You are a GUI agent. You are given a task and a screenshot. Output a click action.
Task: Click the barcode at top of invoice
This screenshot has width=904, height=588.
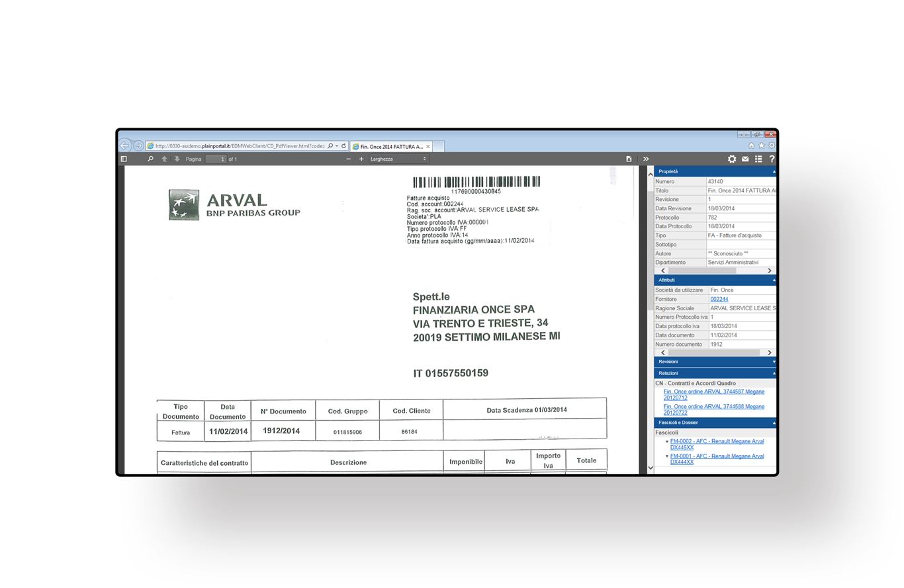click(476, 182)
